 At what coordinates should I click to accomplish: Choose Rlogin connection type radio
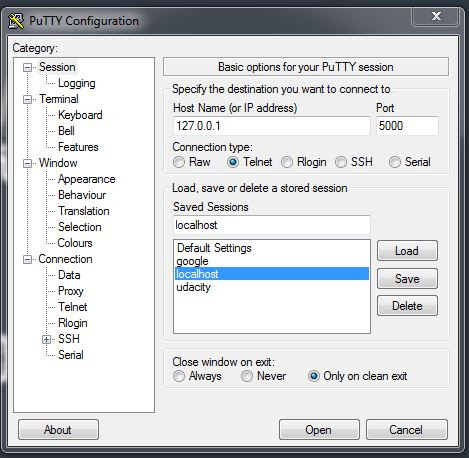tap(287, 162)
